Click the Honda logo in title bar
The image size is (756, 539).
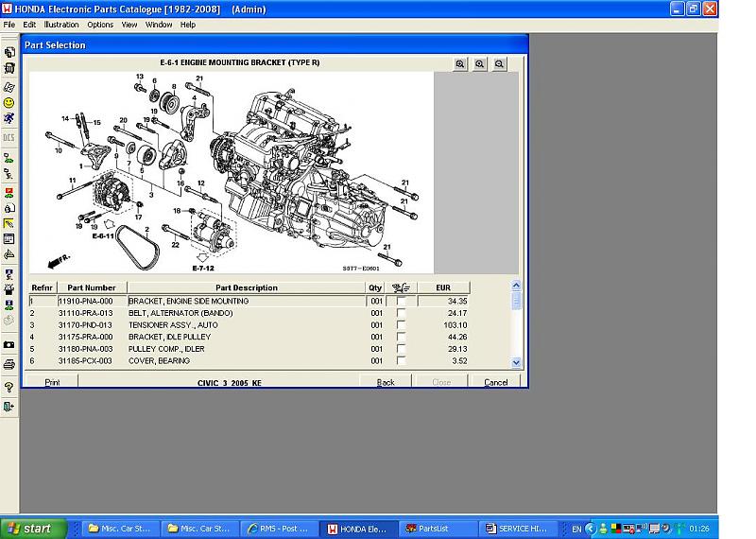pyautogui.click(x=7, y=9)
